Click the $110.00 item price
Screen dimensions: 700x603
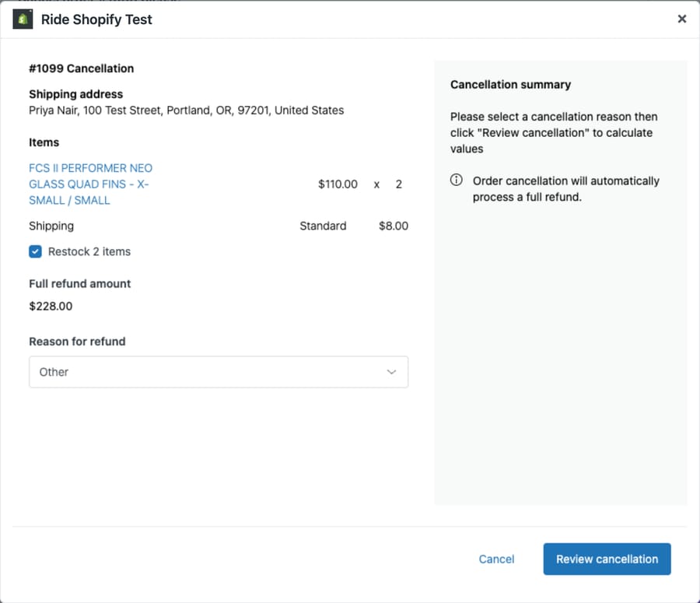(338, 184)
